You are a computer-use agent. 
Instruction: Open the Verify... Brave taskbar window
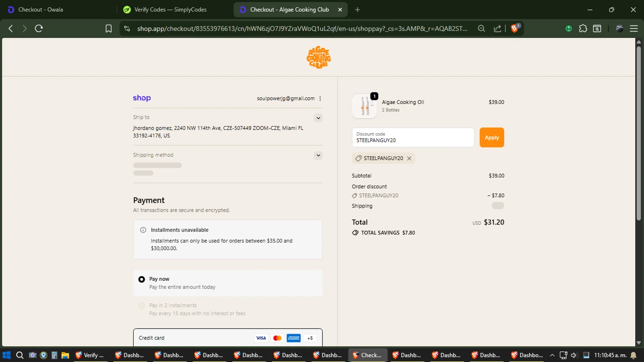[90, 355]
